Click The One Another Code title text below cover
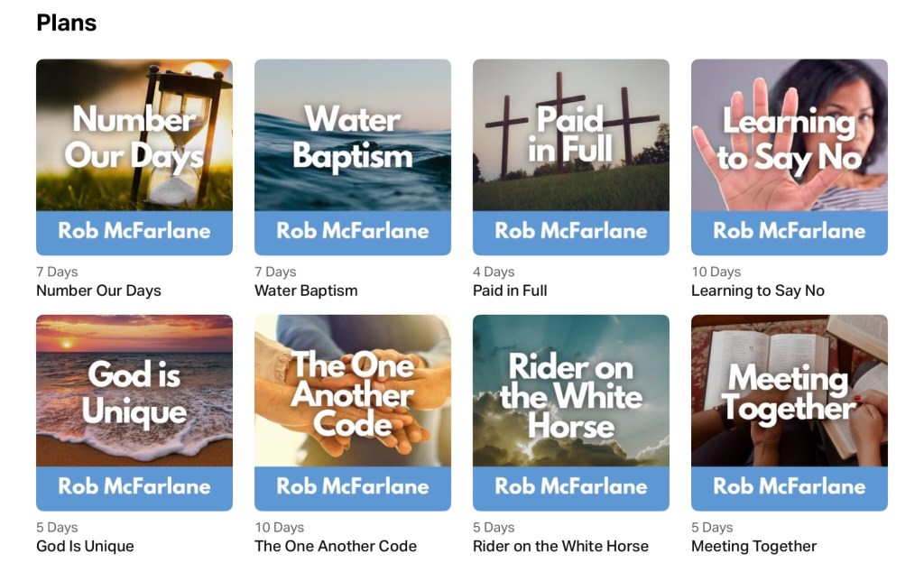This screenshot has height=563, width=924. tap(336, 546)
